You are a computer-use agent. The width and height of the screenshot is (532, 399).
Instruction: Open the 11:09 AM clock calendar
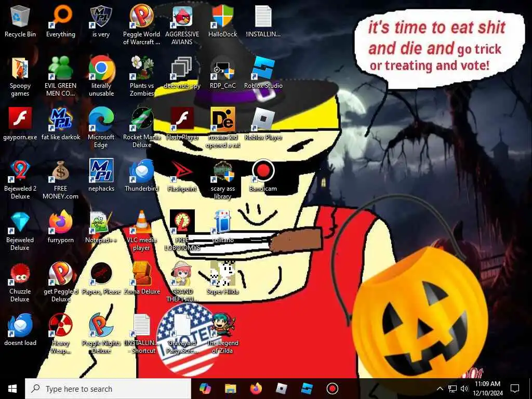pyautogui.click(x=488, y=389)
